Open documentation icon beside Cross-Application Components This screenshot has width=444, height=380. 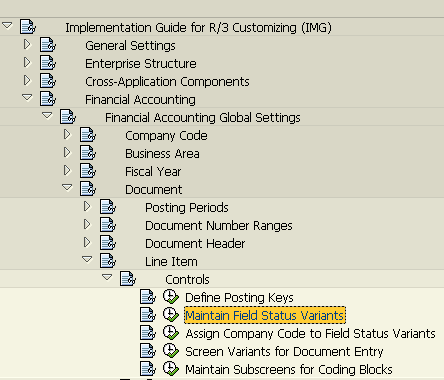click(x=48, y=81)
